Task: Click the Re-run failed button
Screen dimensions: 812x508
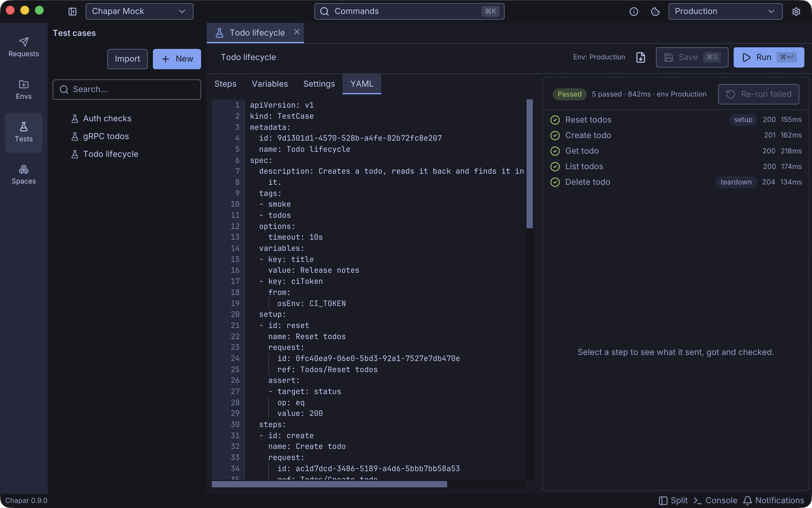Action: 759,94
